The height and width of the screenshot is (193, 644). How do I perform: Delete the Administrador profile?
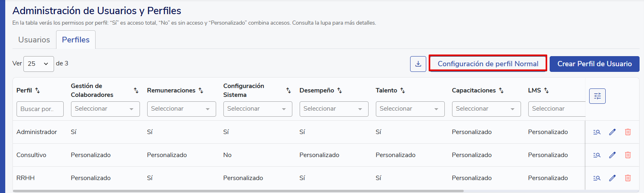628,132
